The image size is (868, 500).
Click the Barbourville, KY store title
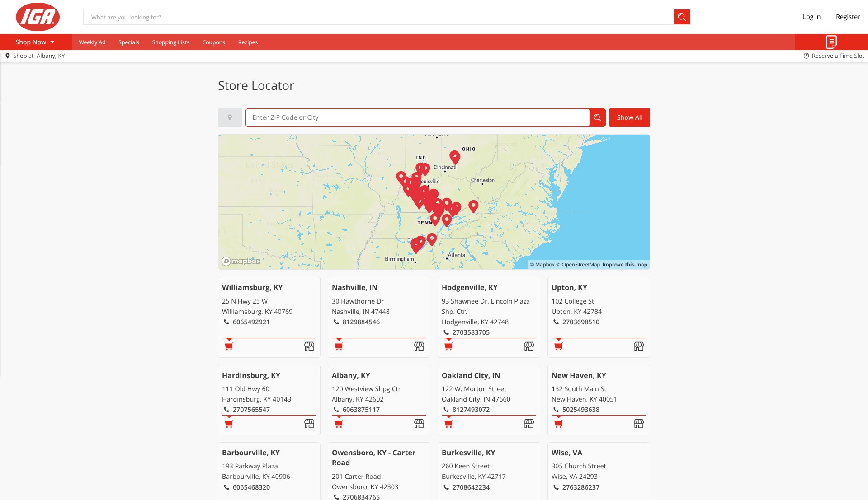tap(251, 453)
